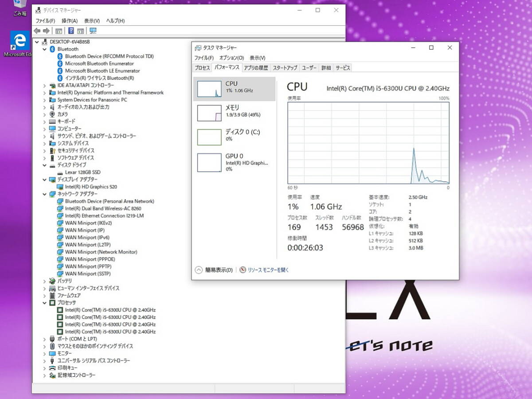The height and width of the screenshot is (399, 532).
Task: Click the CPU usage graph area
Action: (x=368, y=143)
